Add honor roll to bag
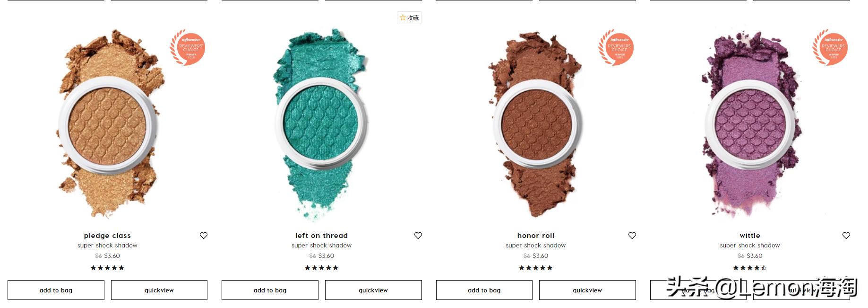Image resolution: width=868 pixels, height=308 pixels. [x=484, y=290]
